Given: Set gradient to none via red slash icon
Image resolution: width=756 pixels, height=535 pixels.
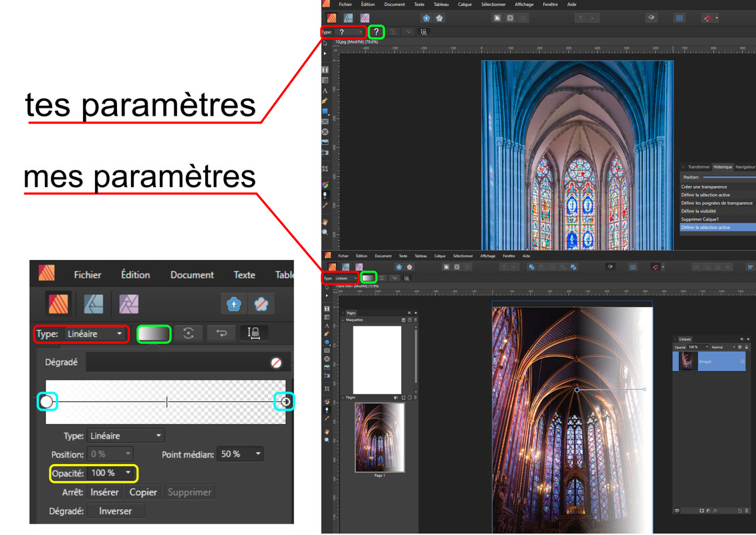Looking at the screenshot, I should pyautogui.click(x=276, y=362).
